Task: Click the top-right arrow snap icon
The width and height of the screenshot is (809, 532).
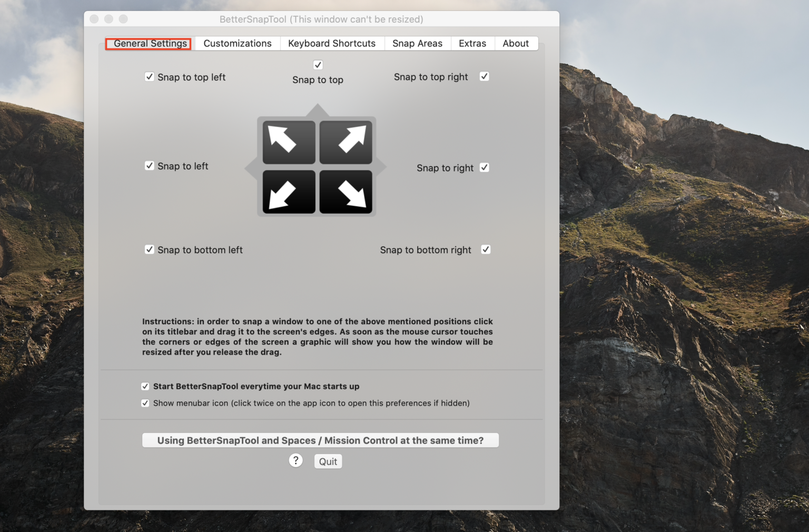Action: coord(346,143)
